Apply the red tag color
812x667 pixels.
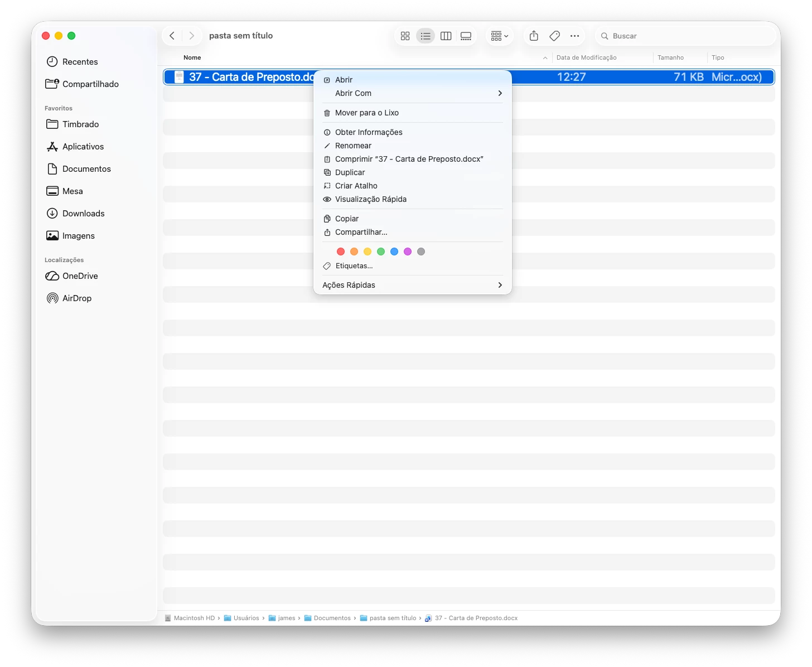tap(341, 252)
